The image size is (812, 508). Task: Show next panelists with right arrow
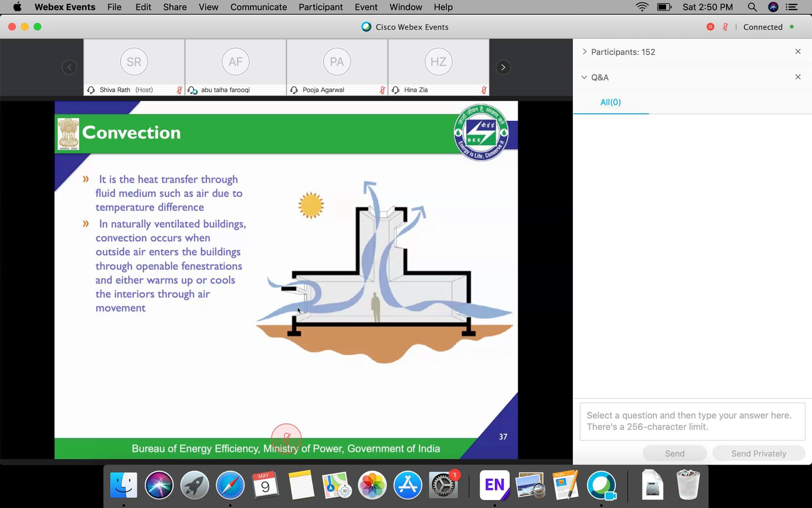pos(503,67)
